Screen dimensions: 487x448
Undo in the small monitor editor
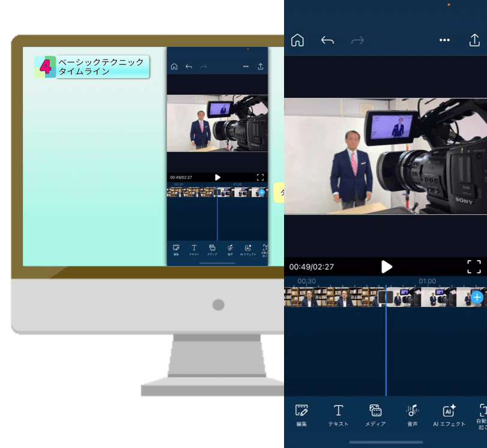[189, 67]
